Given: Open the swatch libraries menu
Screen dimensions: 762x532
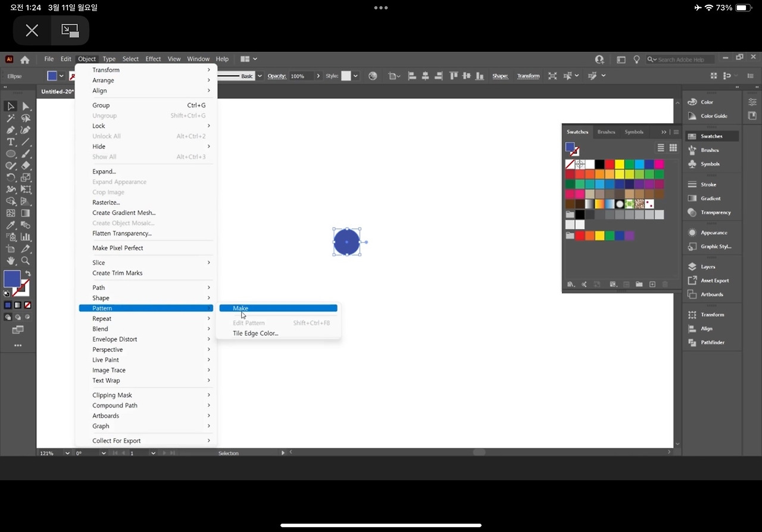Looking at the screenshot, I should tap(571, 284).
